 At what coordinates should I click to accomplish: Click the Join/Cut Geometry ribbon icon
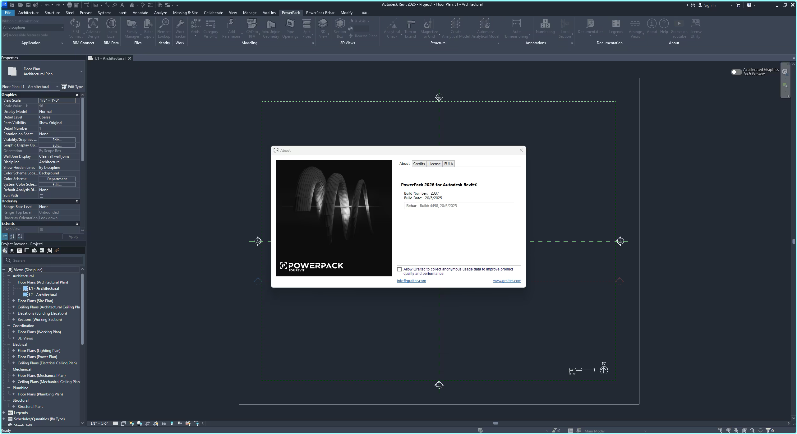point(270,25)
